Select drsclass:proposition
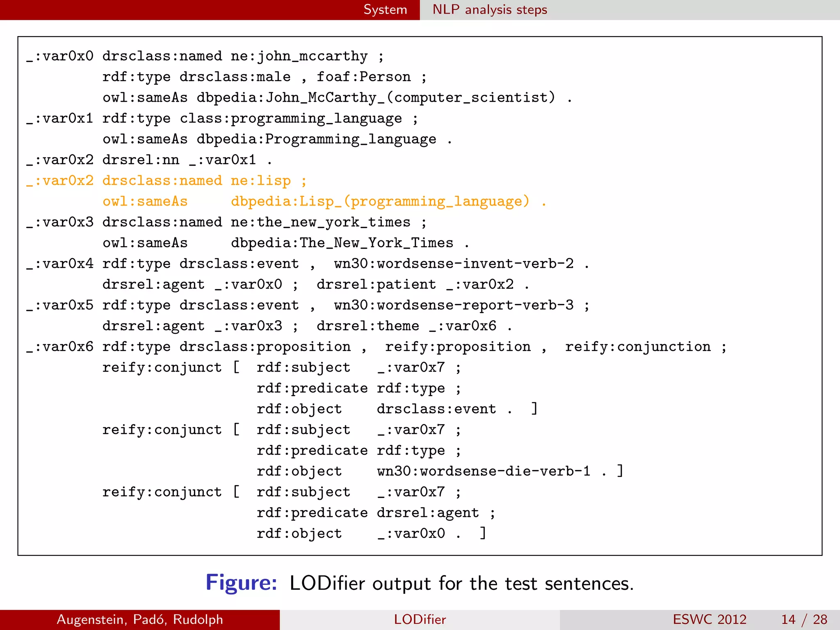The width and height of the screenshot is (840, 630). pos(265,347)
